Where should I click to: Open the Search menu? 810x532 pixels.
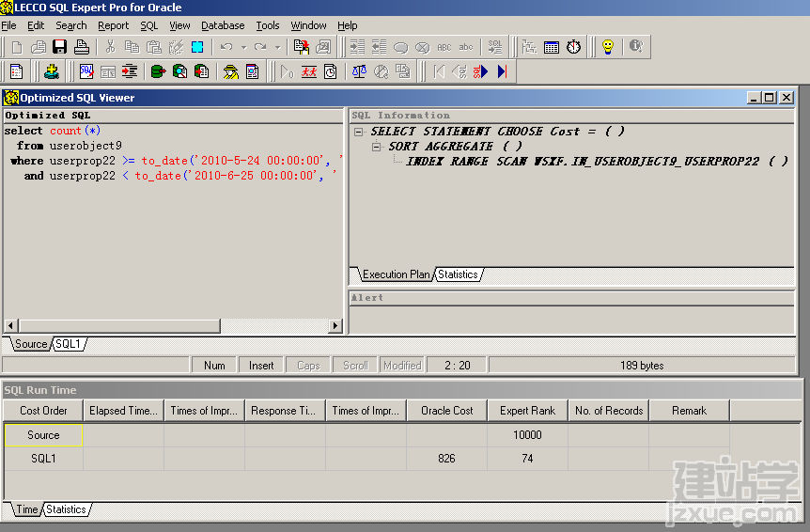[71, 25]
